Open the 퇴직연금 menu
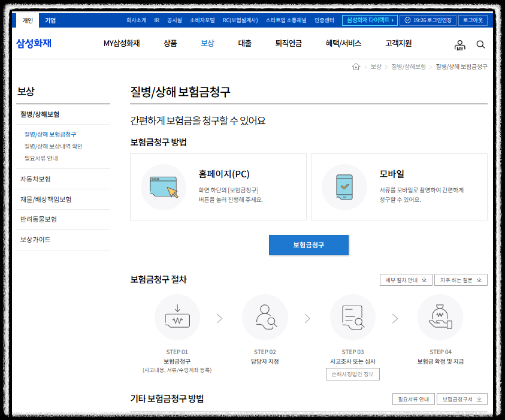 click(288, 43)
